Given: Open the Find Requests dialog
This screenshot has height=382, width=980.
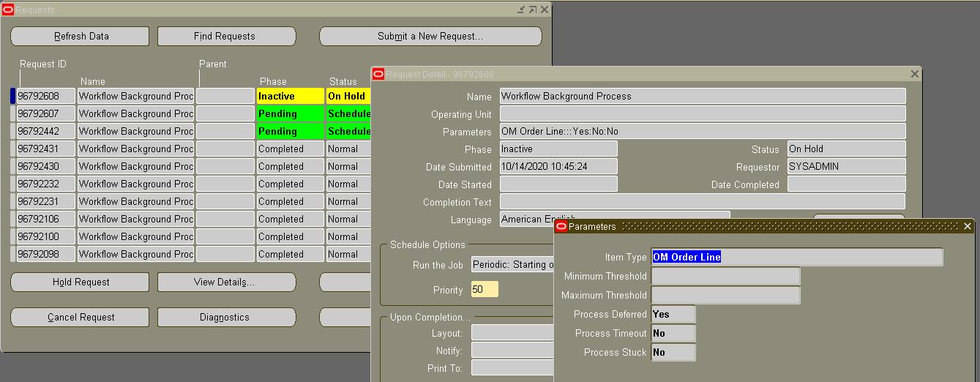Looking at the screenshot, I should pyautogui.click(x=227, y=36).
